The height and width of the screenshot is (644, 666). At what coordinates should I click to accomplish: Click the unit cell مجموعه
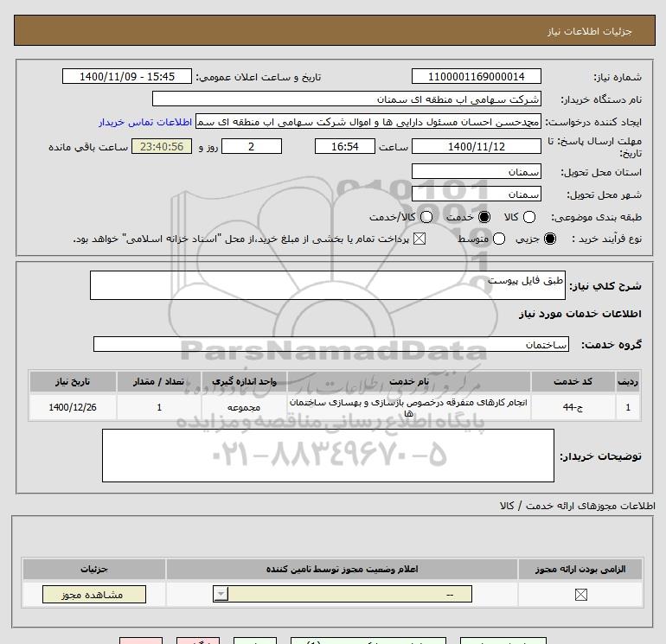[x=244, y=407]
